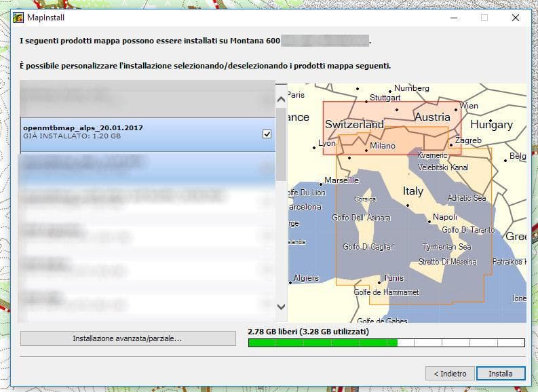The height and width of the screenshot is (392, 538).
Task: Click the Switzerland label on the map preview
Action: [x=354, y=124]
